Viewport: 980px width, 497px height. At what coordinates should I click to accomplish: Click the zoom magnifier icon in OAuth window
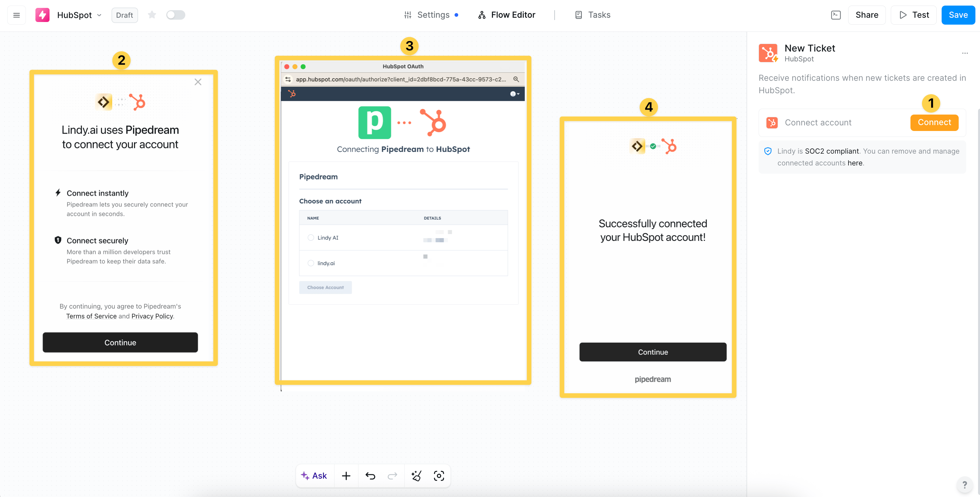516,79
